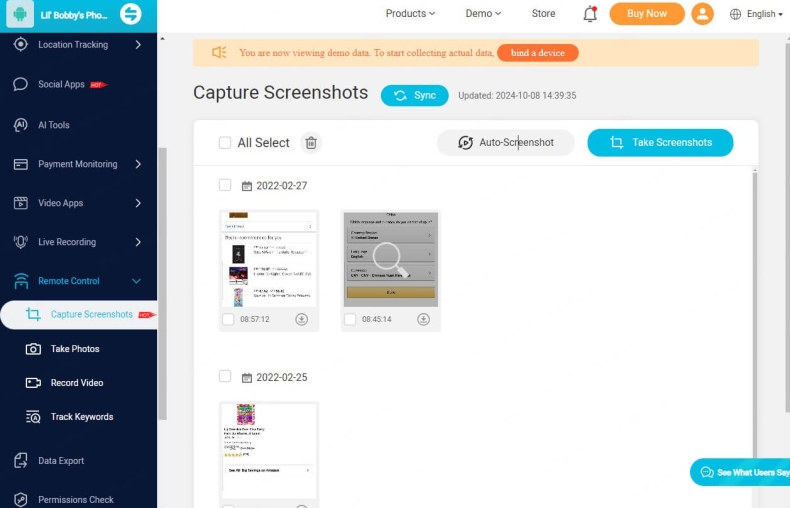Open the user account avatar icon
Screen dimensions: 790x508
click(x=703, y=14)
